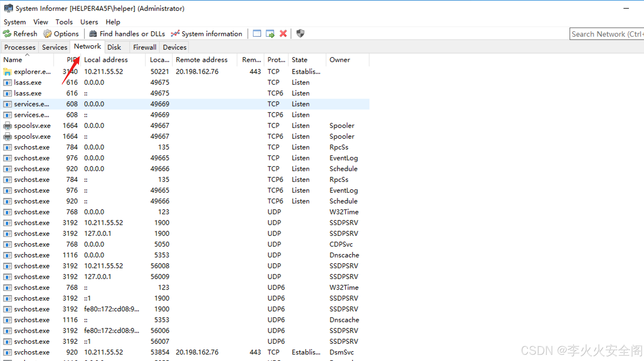Click the find window toolbar icon
Image resolution: width=644 pixels, height=361 pixels.
(x=257, y=33)
